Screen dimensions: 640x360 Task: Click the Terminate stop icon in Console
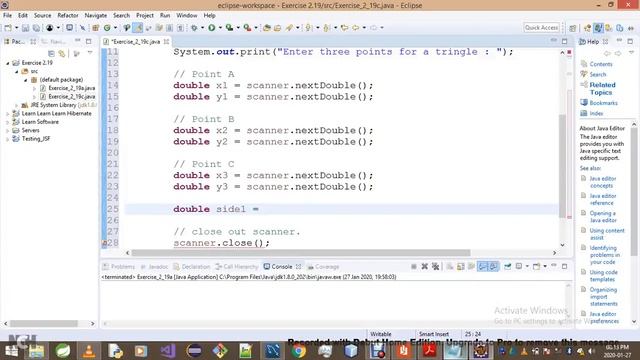point(413,267)
